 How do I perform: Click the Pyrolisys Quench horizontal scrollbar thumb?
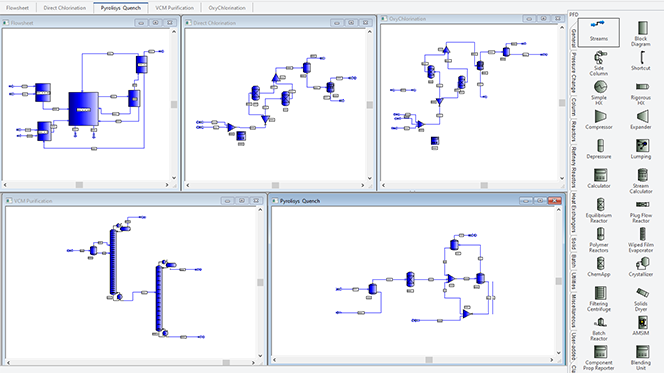pos(429,360)
